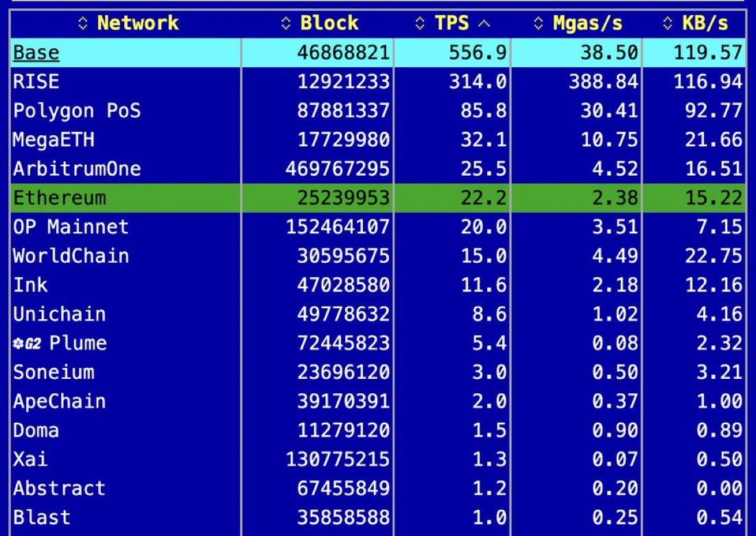Sort by the TPS column header
Viewport: 756px width, 536px height.
point(452,23)
